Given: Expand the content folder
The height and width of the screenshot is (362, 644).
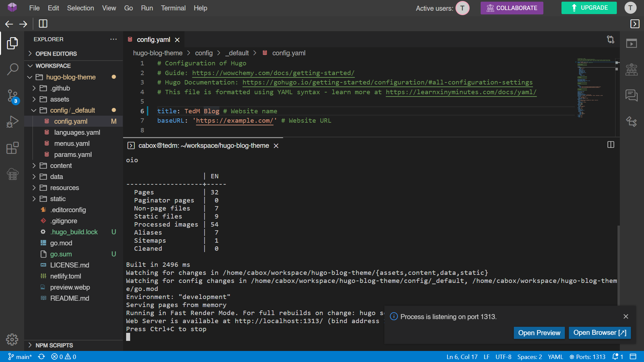Looking at the screenshot, I should pos(61,166).
